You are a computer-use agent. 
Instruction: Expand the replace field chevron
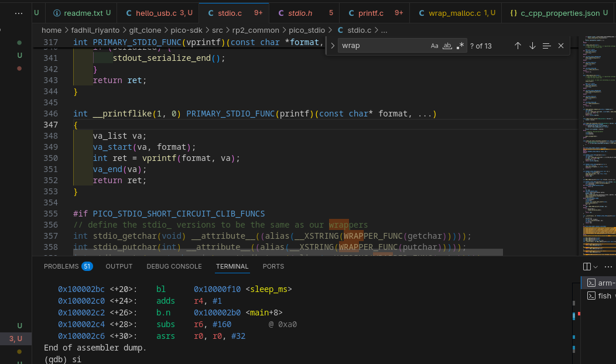click(333, 46)
